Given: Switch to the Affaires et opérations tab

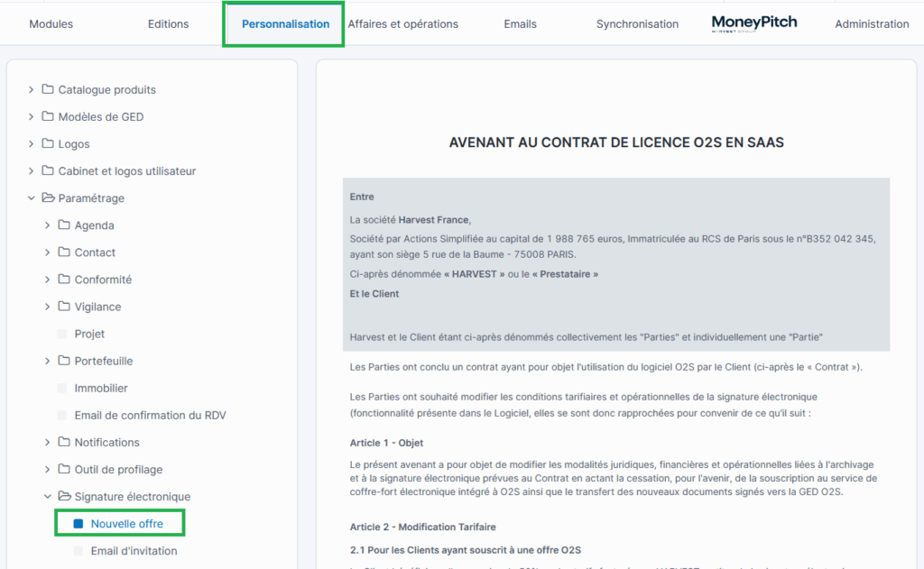Looking at the screenshot, I should click(403, 24).
